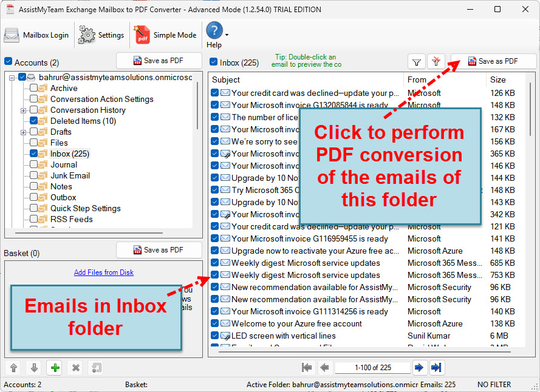Move basket item up with arrow icon

click(13, 368)
